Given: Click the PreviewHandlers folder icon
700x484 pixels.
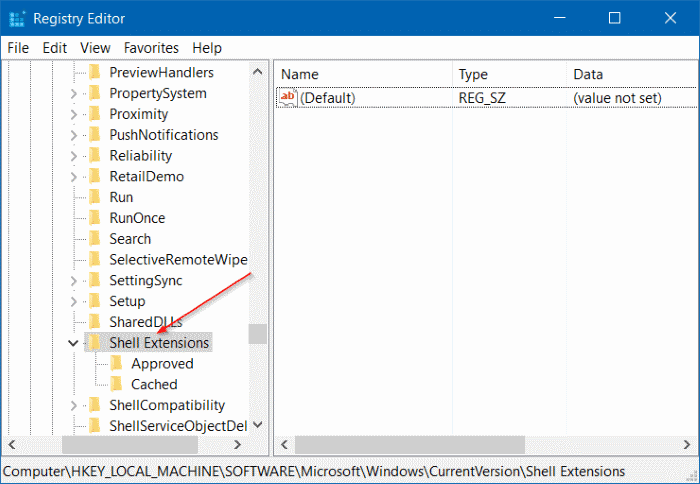Looking at the screenshot, I should tap(95, 72).
